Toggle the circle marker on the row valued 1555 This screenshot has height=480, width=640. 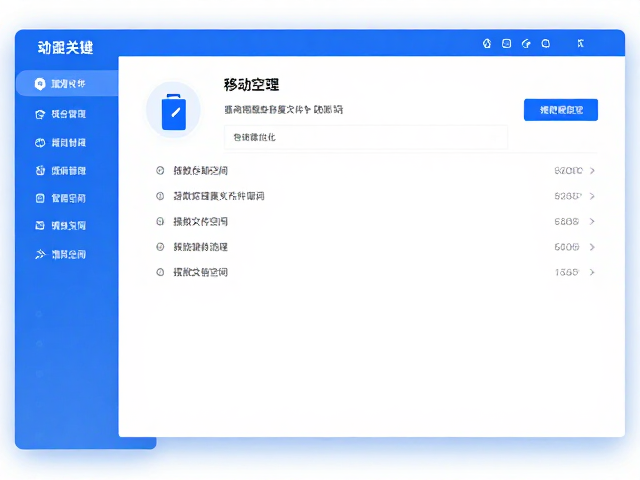click(x=160, y=272)
